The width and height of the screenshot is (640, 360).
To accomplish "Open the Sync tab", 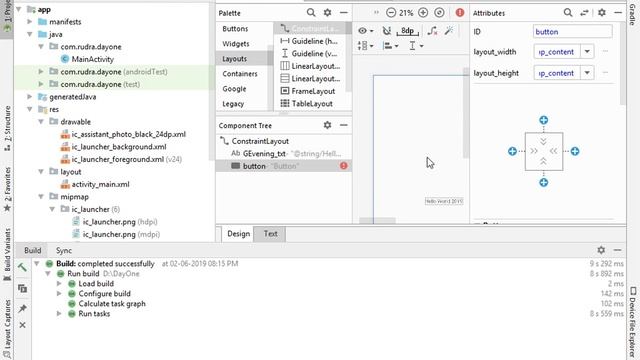I will pos(64,250).
